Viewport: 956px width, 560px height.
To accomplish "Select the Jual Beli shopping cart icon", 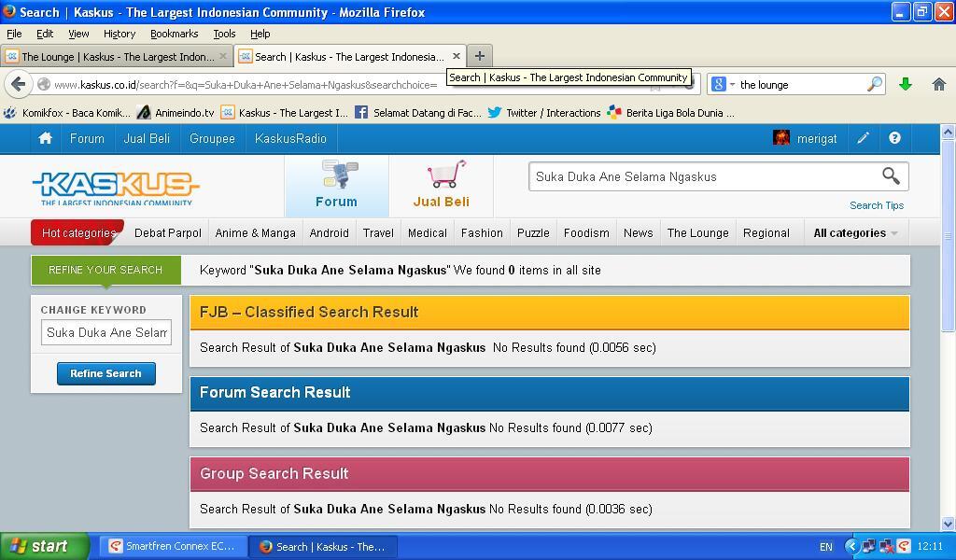I will click(x=447, y=175).
